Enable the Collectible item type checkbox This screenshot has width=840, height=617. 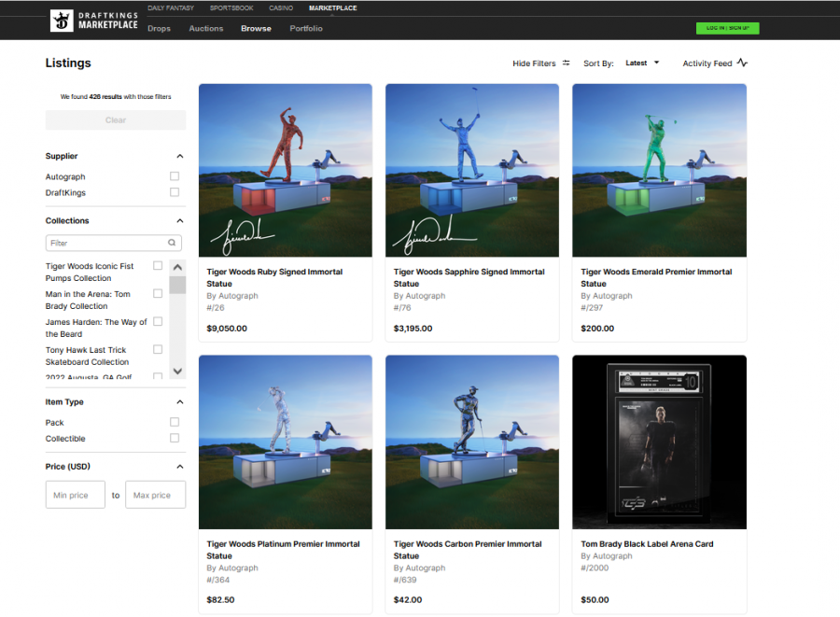(175, 438)
